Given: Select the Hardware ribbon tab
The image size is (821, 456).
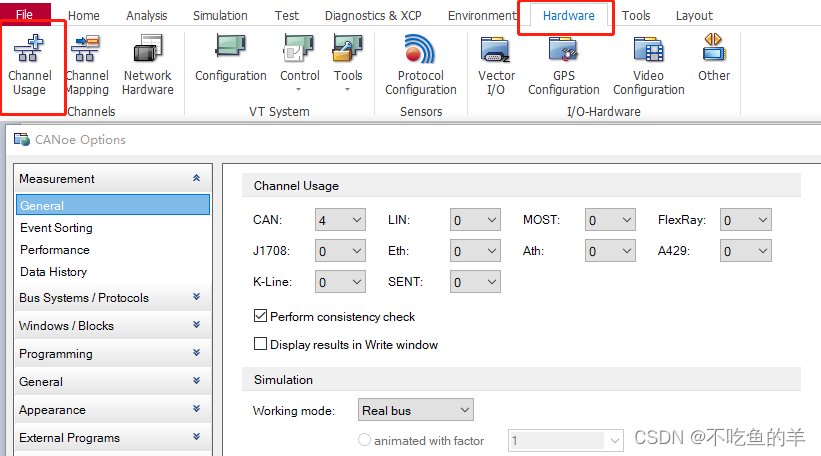Looking at the screenshot, I should pyautogui.click(x=569, y=16).
